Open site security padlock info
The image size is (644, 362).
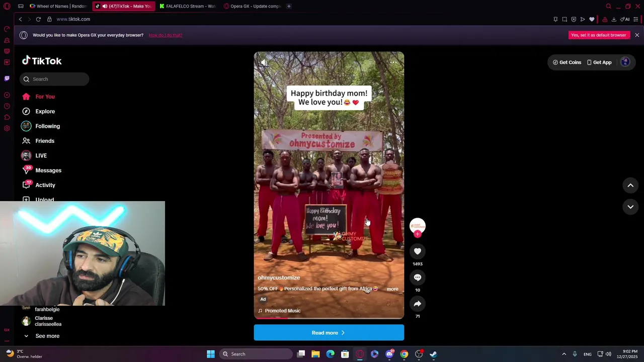49,19
